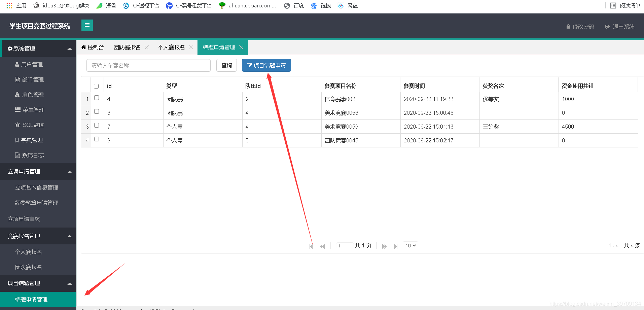Check the row with id 6
The width and height of the screenshot is (644, 310).
(x=97, y=111)
